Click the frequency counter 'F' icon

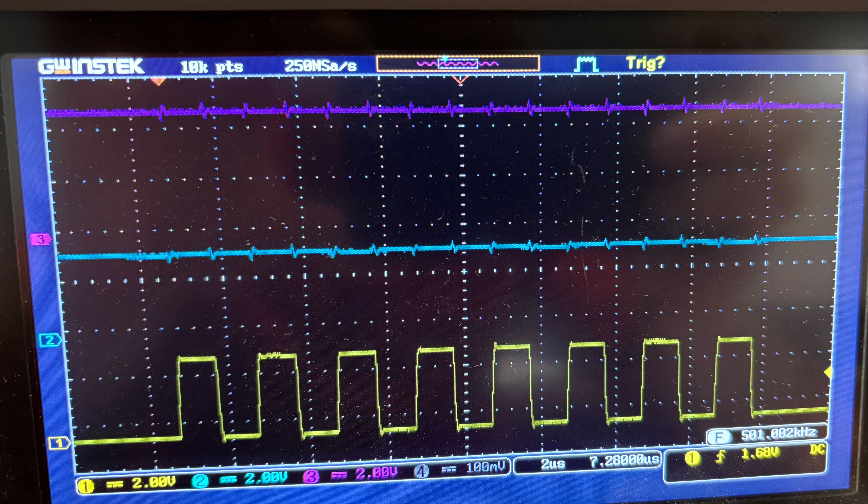[719, 438]
